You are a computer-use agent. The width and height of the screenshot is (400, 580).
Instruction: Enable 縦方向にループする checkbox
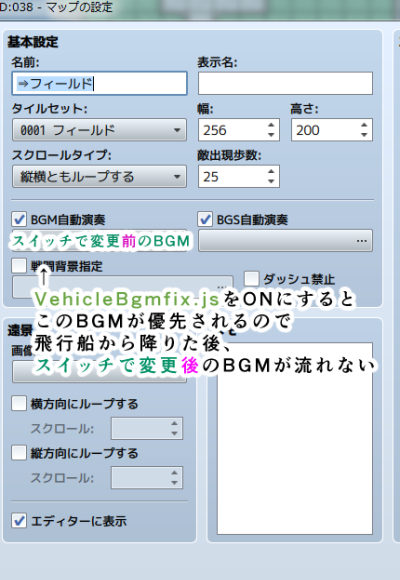point(19,453)
